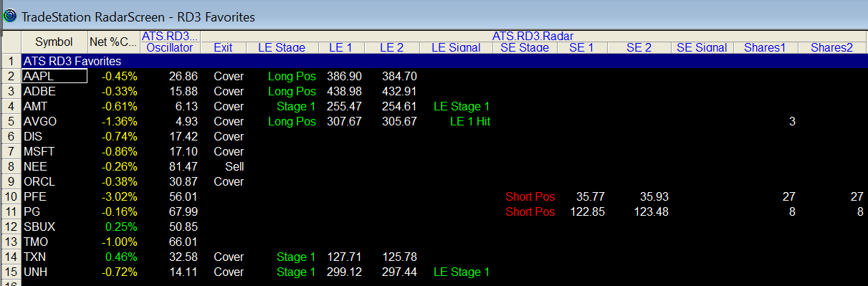Select the SBUX symbol cell
This screenshot has width=868, height=286.
coord(54,227)
